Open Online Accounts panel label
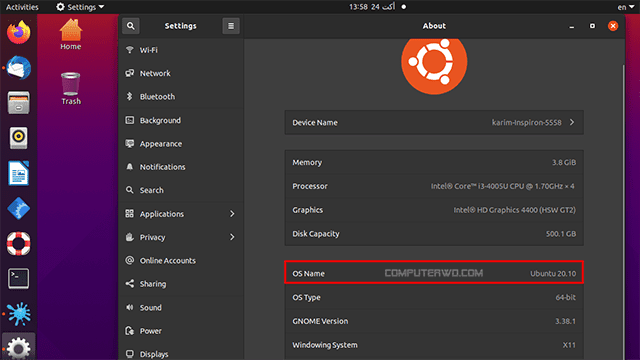 coord(168,260)
